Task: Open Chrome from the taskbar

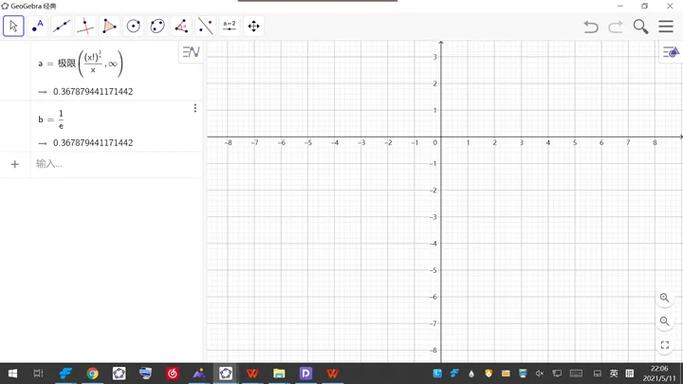Action: click(x=92, y=373)
